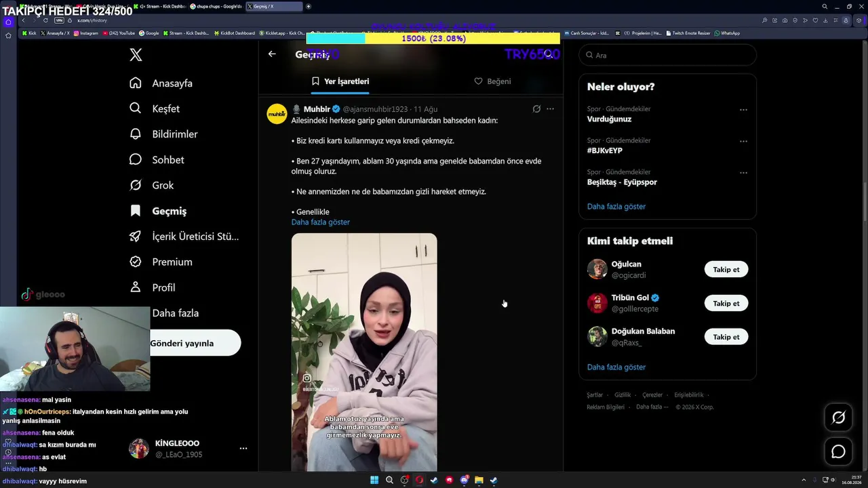Open the Vurduğunuz trending topic
The width and height of the screenshot is (868, 488).
pyautogui.click(x=609, y=119)
